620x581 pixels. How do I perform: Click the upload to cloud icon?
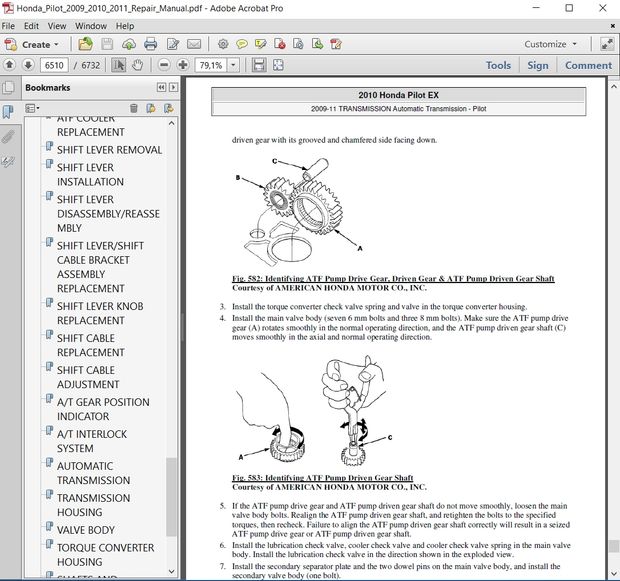click(x=129, y=44)
